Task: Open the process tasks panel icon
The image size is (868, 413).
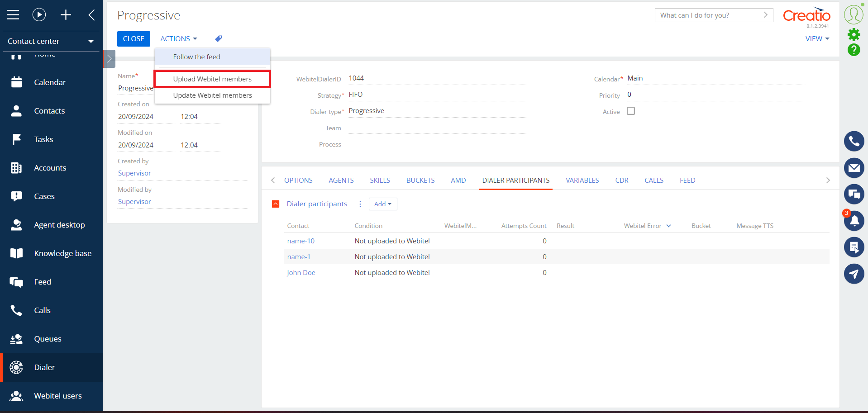Action: (x=854, y=247)
